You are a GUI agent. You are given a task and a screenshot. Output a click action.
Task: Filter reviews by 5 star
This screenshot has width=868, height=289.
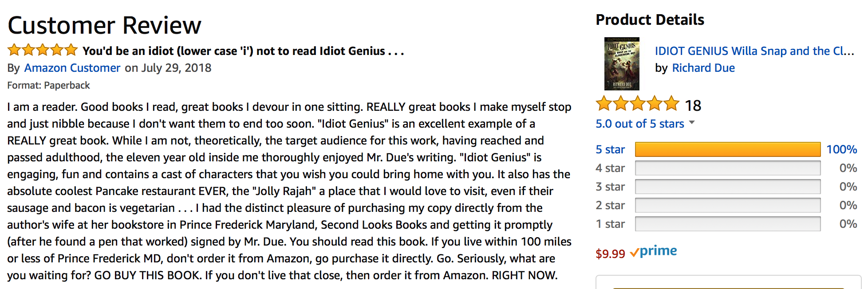tap(610, 149)
